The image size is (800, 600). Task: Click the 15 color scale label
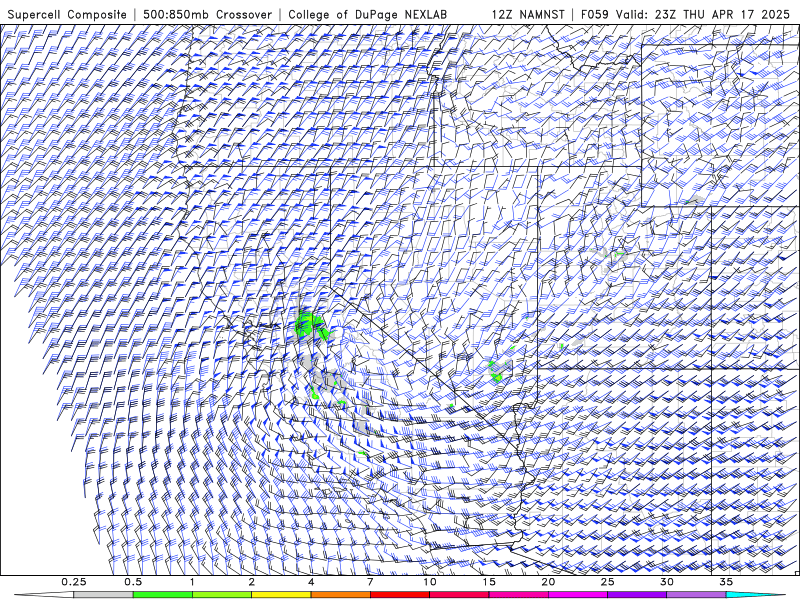[489, 582]
